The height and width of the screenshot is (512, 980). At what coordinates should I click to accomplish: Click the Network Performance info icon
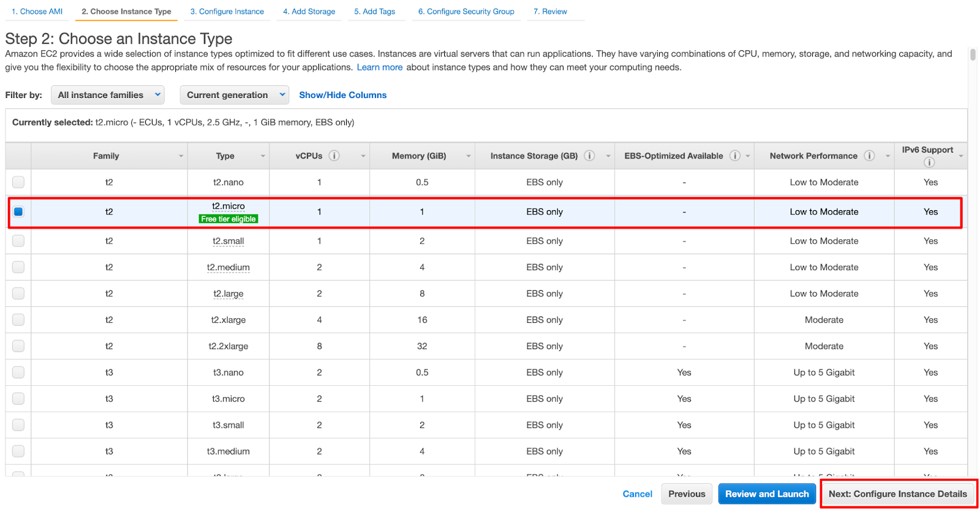coord(869,156)
